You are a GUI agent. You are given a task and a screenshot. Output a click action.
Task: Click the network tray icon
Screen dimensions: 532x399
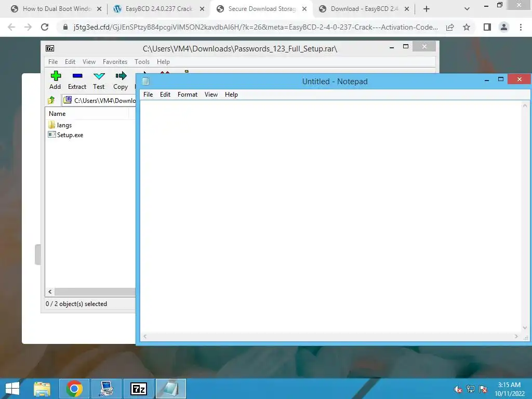pyautogui.click(x=471, y=389)
